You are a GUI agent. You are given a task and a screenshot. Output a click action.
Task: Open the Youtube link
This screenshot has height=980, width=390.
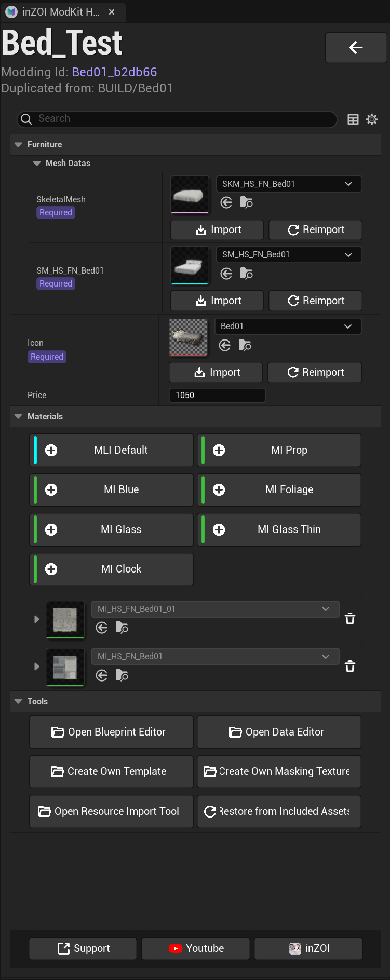[x=196, y=949]
